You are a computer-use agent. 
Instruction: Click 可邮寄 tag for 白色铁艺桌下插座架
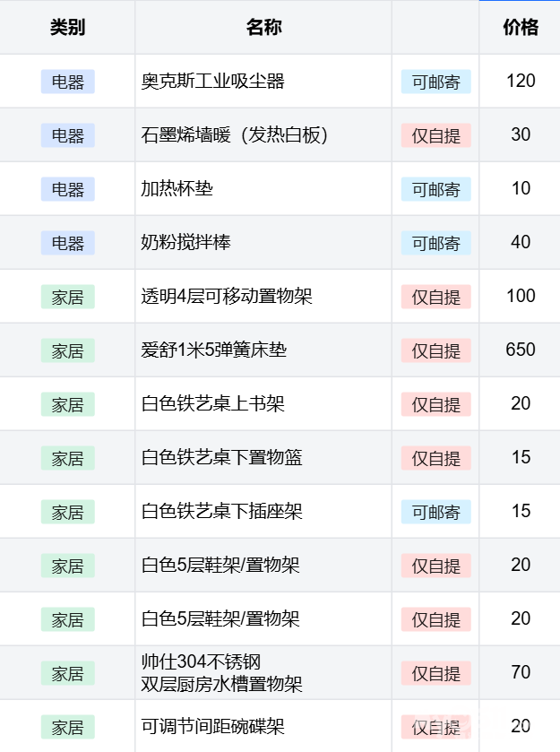(435, 512)
